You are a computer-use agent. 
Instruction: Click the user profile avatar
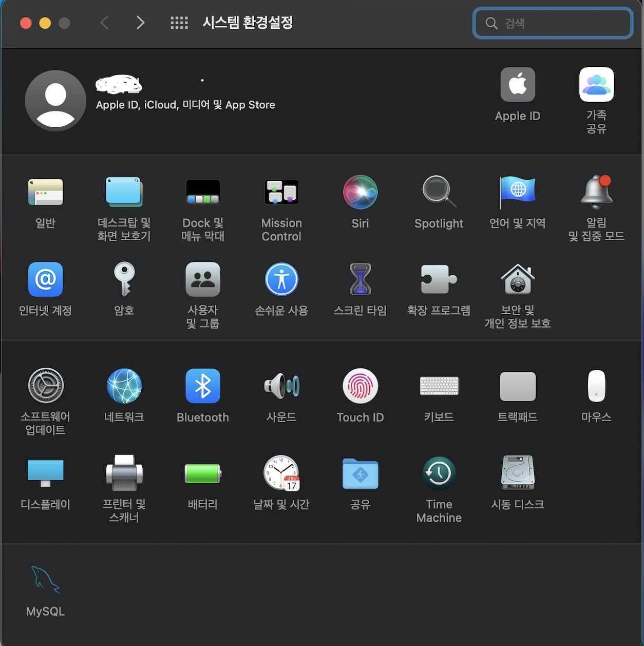click(x=55, y=101)
